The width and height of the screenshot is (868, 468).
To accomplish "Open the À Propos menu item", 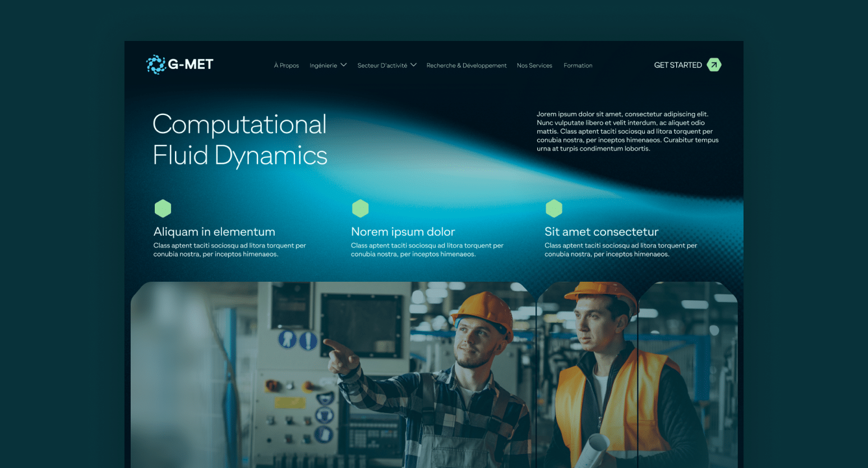I will (x=287, y=66).
